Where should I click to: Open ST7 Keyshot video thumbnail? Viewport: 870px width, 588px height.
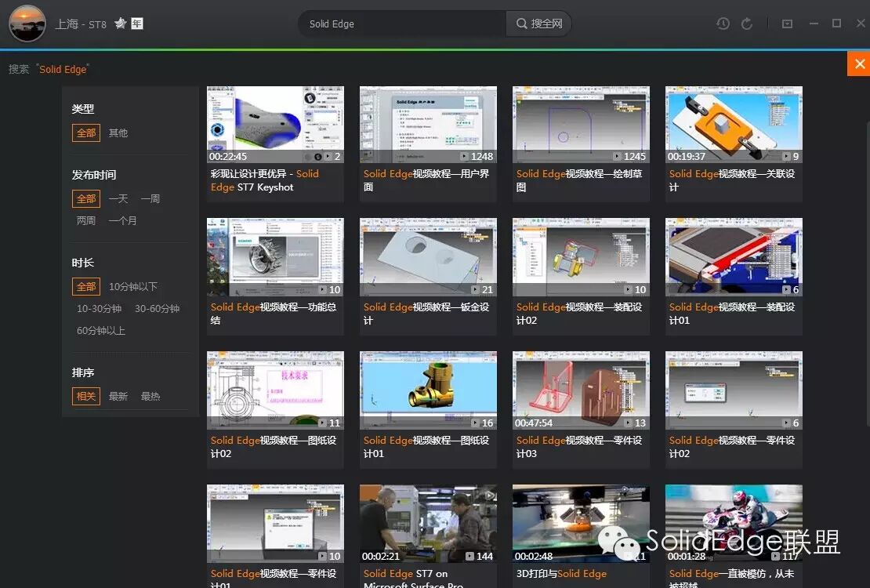275,125
